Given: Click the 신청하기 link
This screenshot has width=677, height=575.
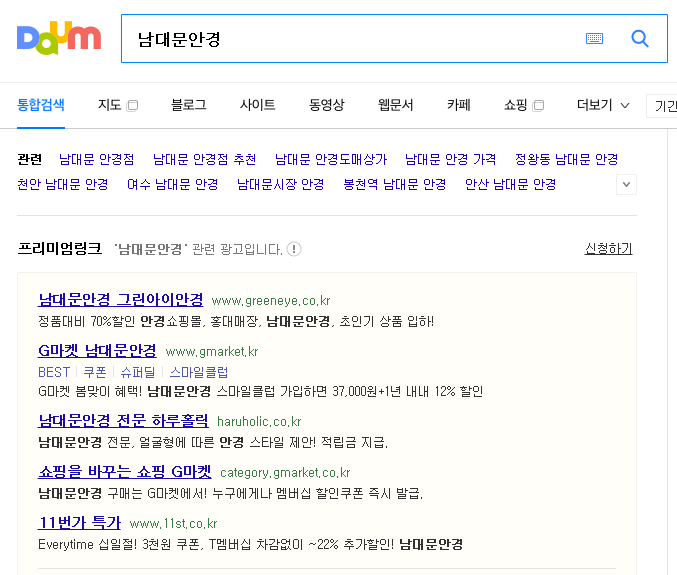Looking at the screenshot, I should pyautogui.click(x=608, y=249).
